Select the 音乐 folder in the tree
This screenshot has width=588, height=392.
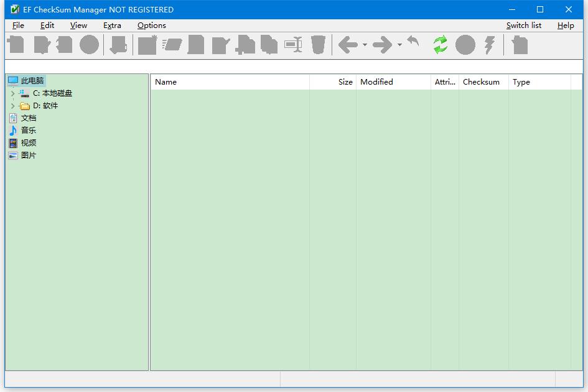(x=29, y=131)
